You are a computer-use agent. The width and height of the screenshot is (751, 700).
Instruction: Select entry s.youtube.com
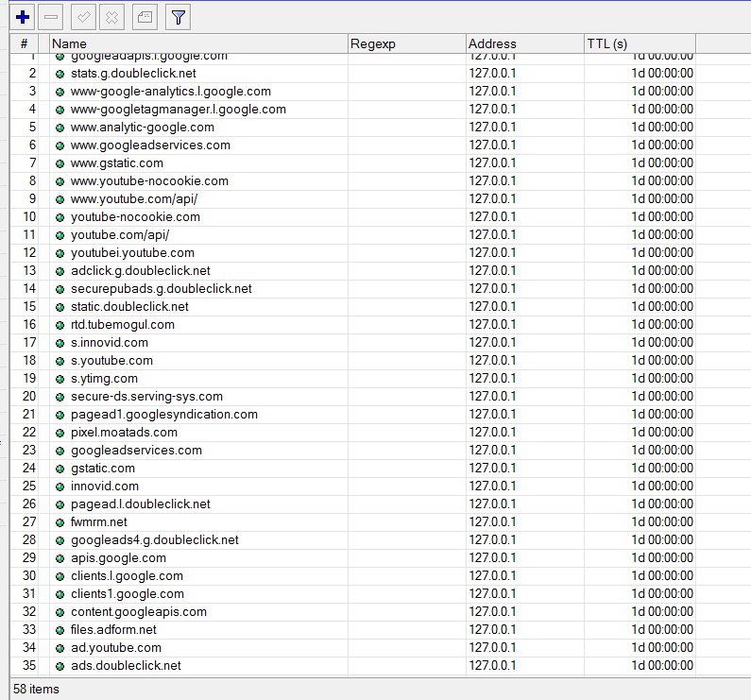(112, 360)
